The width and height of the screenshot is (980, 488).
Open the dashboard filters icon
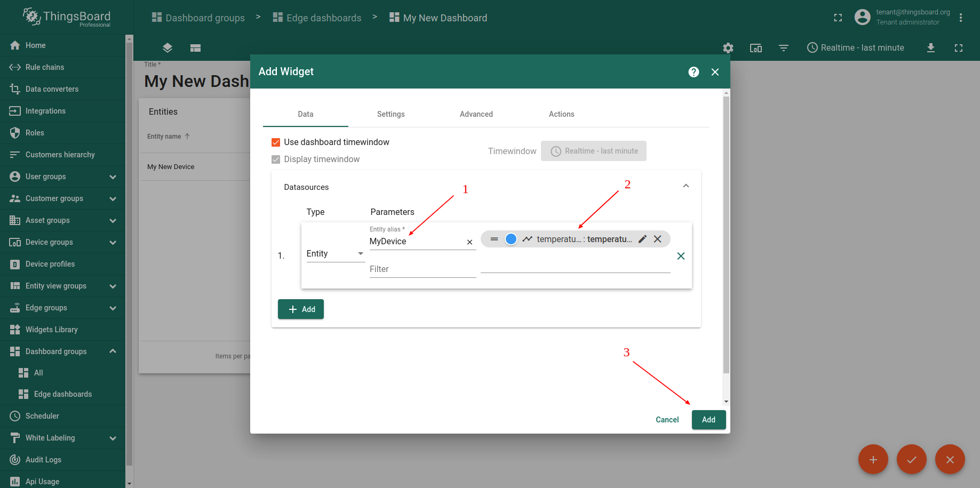(784, 48)
